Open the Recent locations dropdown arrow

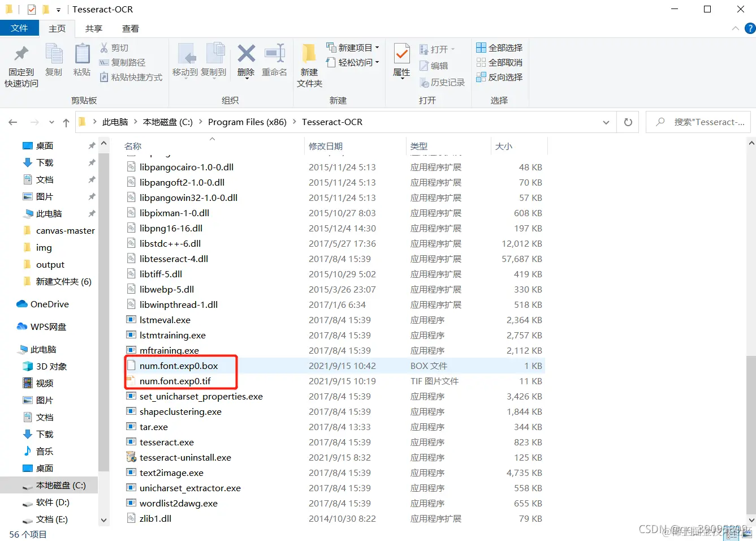(51, 122)
